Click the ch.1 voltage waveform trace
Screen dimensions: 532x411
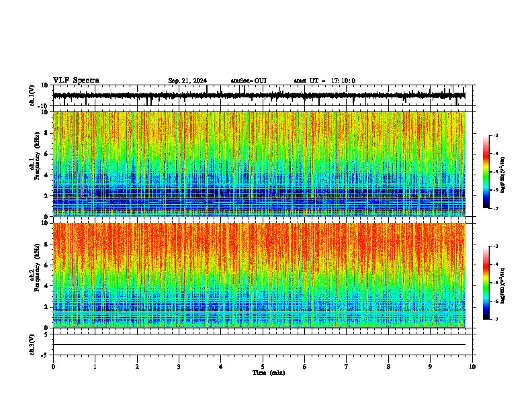tap(259, 95)
